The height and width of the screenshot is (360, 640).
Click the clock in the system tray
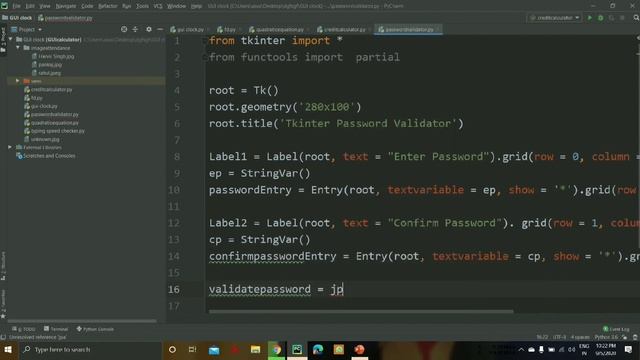click(606, 350)
